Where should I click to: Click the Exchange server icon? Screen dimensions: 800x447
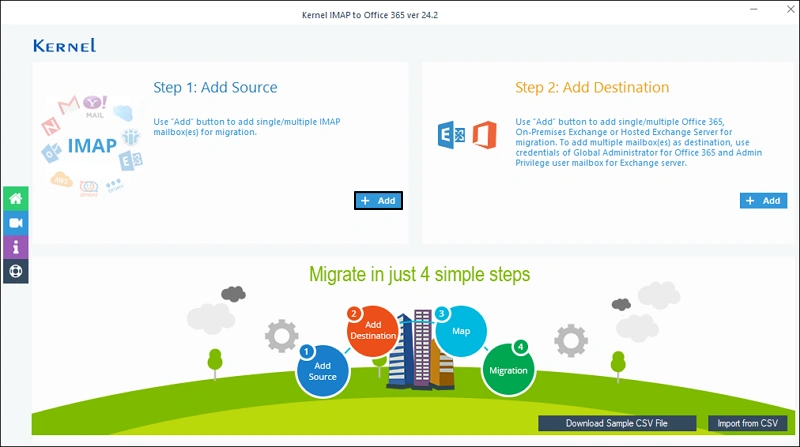click(x=451, y=135)
